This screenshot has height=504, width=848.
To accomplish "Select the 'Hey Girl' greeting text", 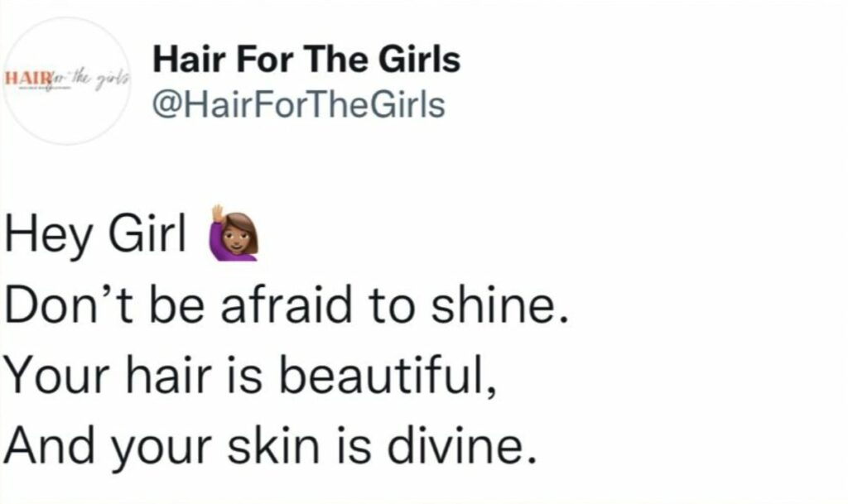I will point(96,234).
